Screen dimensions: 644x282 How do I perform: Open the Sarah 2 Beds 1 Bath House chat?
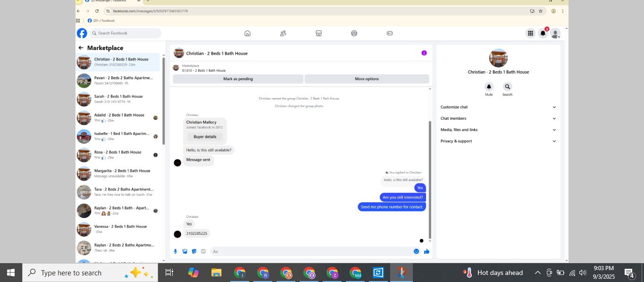click(118, 99)
